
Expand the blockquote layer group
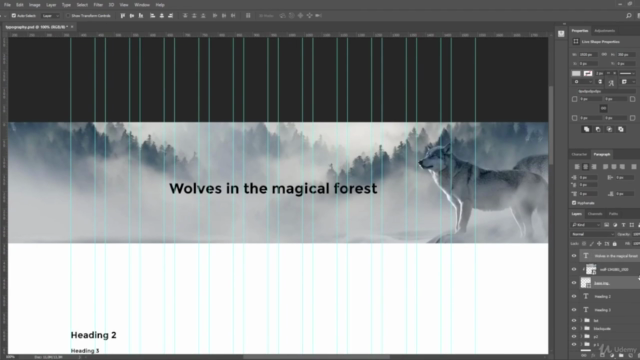pos(581,329)
